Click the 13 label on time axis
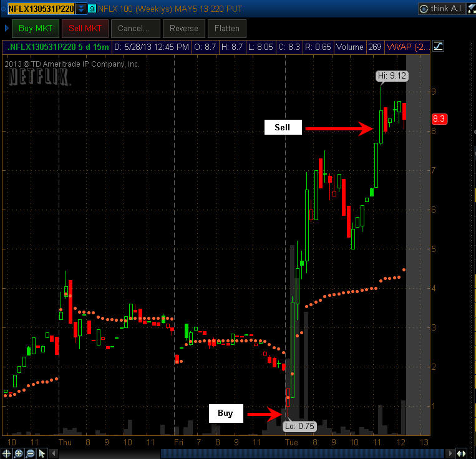This screenshot has width=476, height=459. tap(424, 442)
